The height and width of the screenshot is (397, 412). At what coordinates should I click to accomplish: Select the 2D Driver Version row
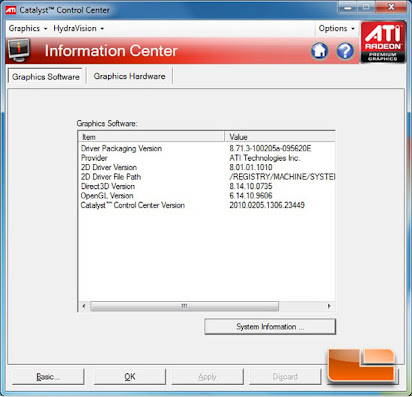point(207,167)
